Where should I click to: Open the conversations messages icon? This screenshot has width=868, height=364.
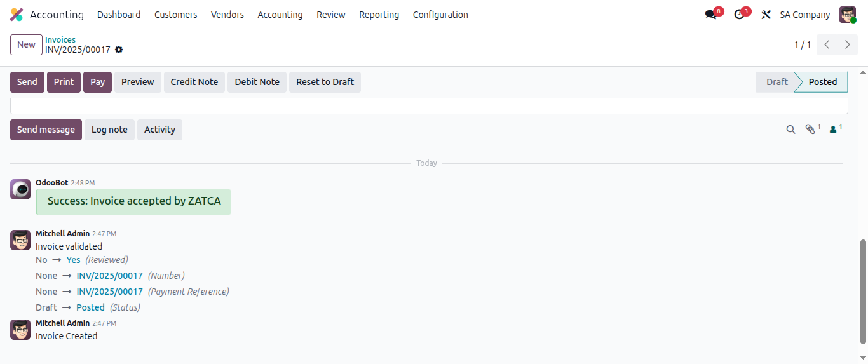tap(711, 15)
